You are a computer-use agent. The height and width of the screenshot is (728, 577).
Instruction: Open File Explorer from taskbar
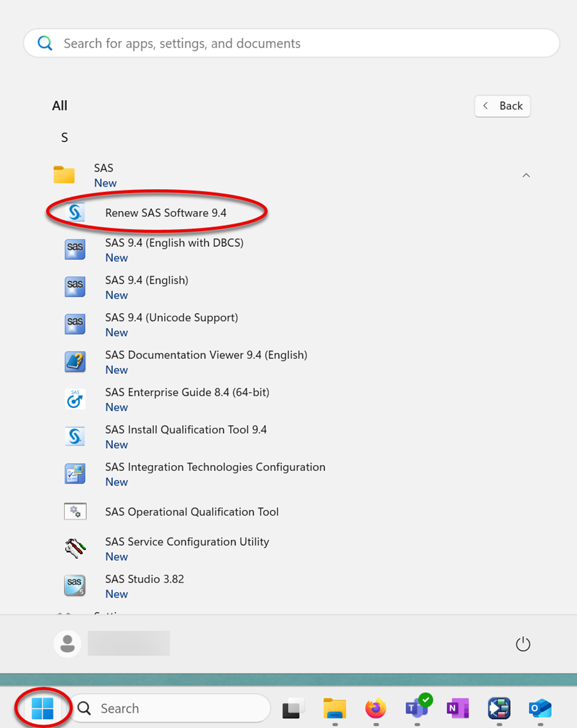335,708
